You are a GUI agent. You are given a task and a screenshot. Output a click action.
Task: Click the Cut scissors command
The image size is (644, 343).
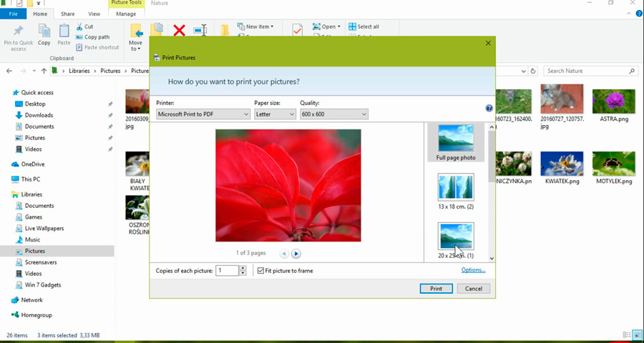click(x=84, y=26)
